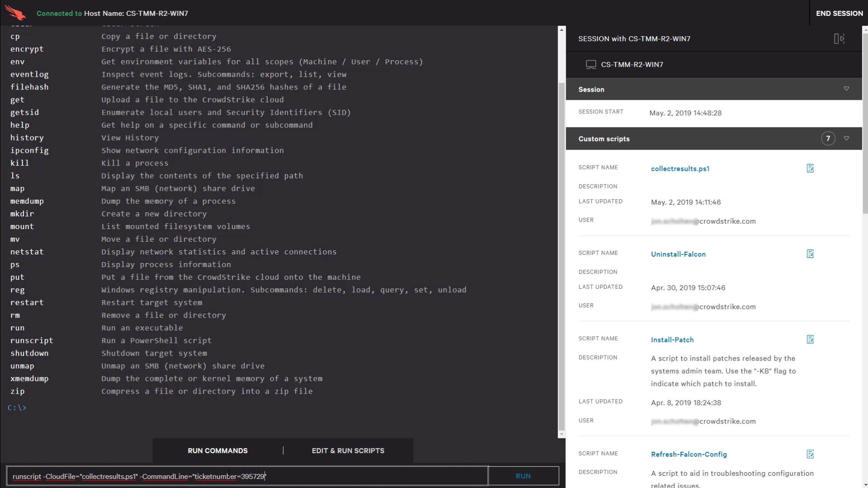Select the 'unmap' command name
The image size is (868, 488).
(22, 366)
